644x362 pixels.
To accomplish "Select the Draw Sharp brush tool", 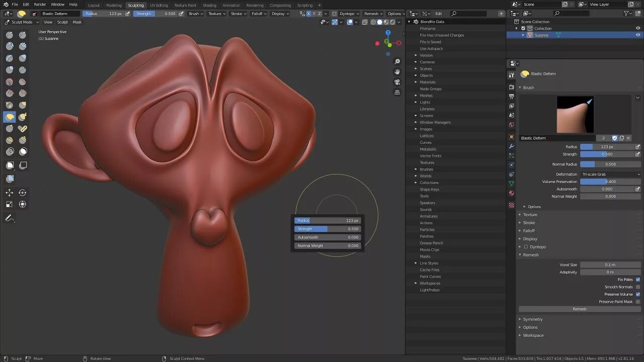I will [x=23, y=35].
